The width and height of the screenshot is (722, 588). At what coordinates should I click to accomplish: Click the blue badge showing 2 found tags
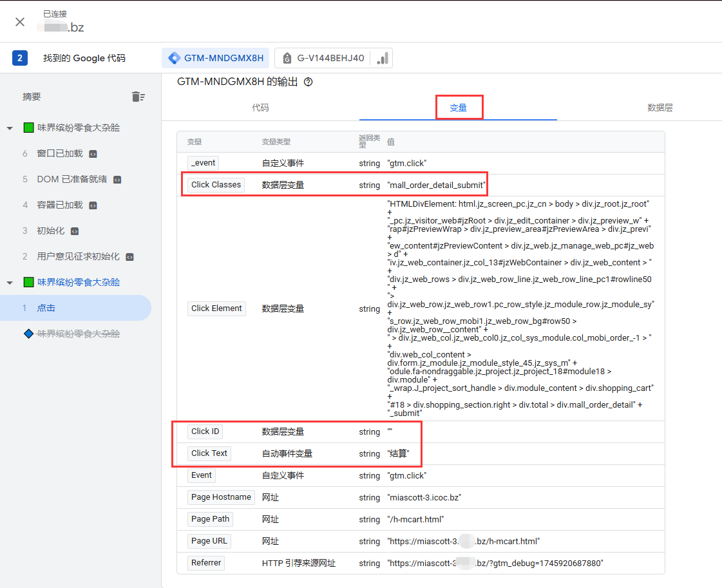point(20,58)
